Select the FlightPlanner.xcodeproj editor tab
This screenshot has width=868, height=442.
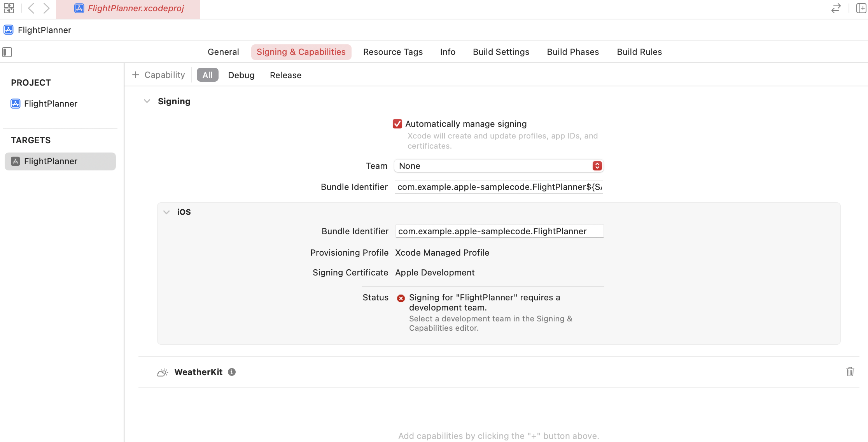click(x=128, y=9)
